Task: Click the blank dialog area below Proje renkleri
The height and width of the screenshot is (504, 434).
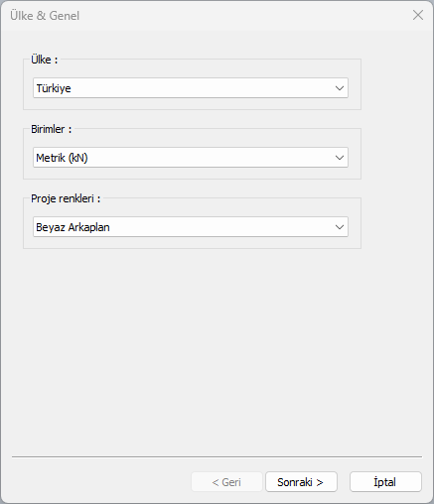Action: pos(217,350)
